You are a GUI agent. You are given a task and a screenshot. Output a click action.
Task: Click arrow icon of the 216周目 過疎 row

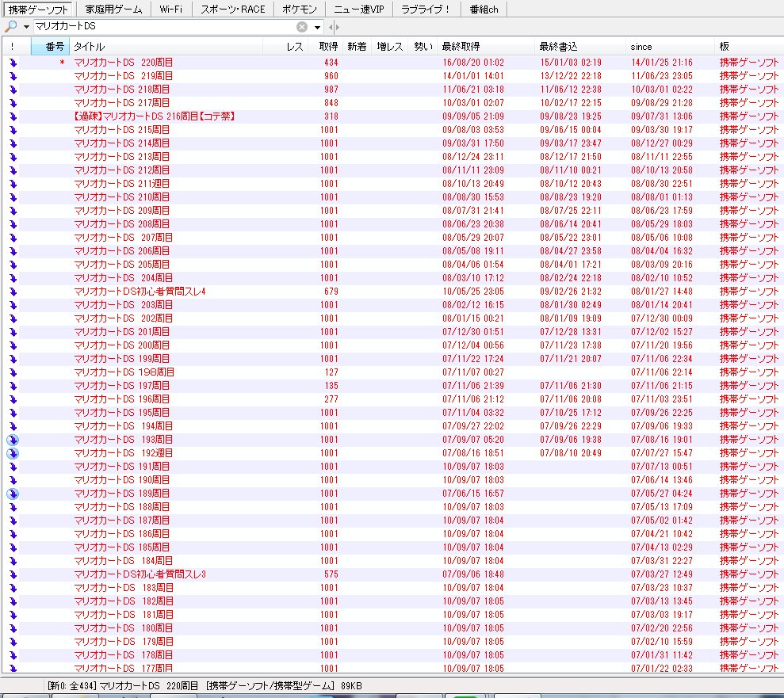click(x=13, y=116)
